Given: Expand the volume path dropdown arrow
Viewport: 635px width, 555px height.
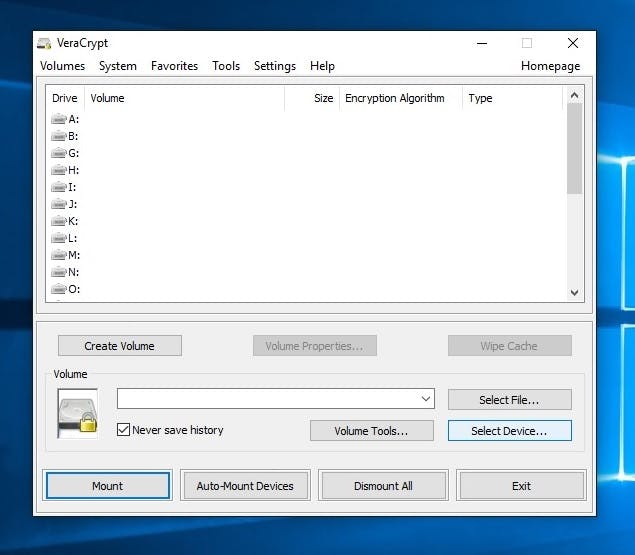Looking at the screenshot, I should coord(426,399).
